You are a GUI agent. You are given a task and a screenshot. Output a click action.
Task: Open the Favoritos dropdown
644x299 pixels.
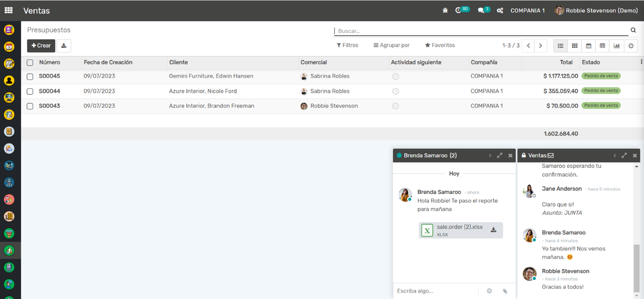point(440,45)
